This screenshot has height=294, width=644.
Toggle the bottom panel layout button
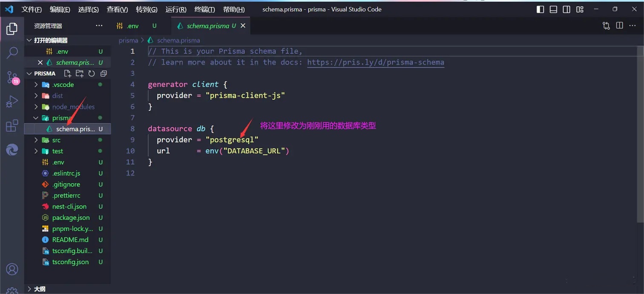[553, 9]
